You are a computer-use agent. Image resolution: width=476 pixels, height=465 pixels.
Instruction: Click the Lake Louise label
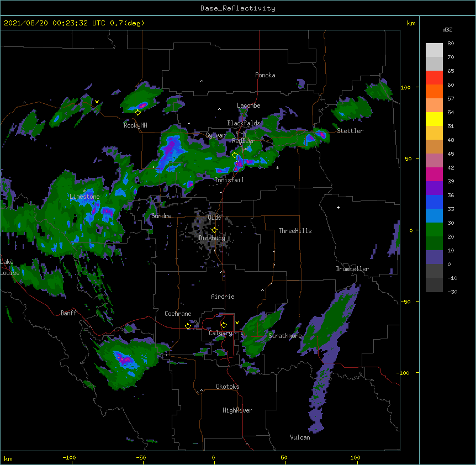[10, 267]
